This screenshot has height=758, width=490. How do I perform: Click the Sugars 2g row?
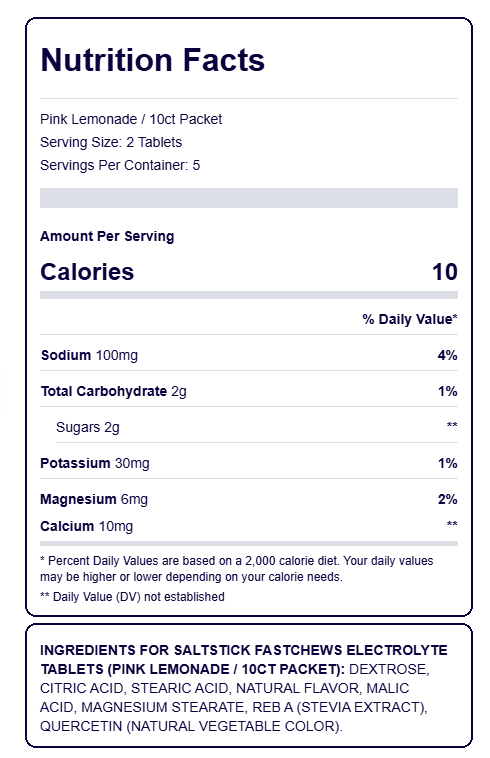point(257,427)
